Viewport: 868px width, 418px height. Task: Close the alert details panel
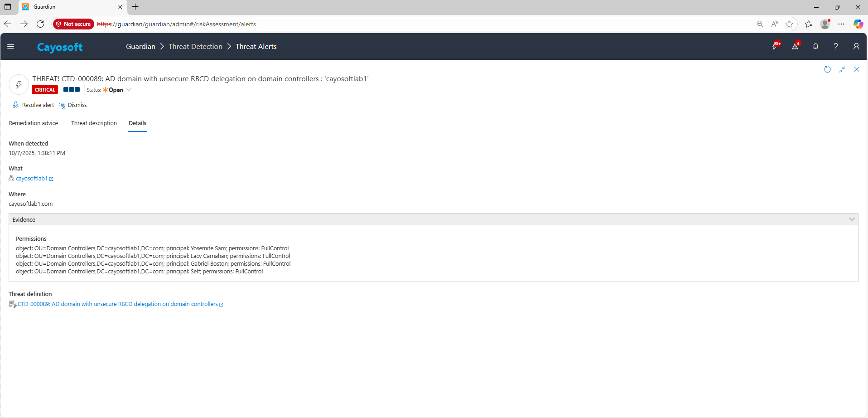pos(857,69)
